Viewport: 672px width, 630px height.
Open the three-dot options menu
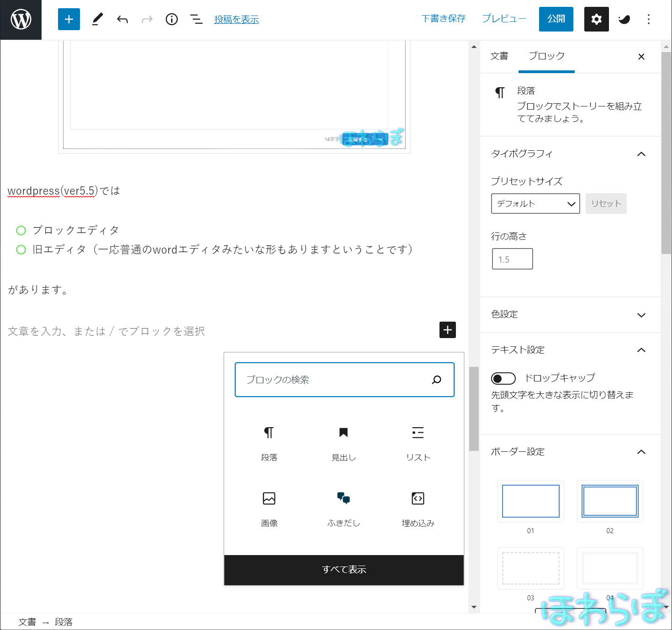[648, 19]
